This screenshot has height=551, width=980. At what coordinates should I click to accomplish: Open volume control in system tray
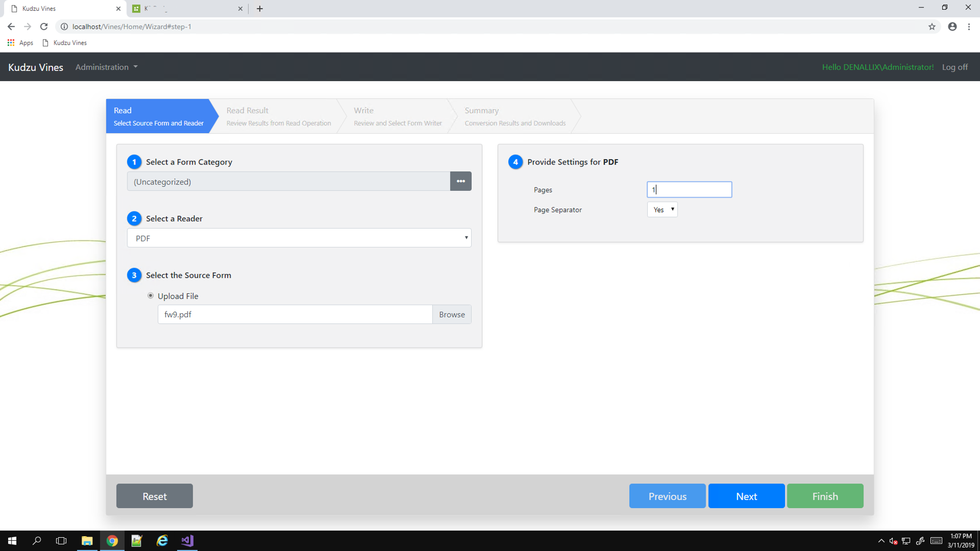click(893, 541)
